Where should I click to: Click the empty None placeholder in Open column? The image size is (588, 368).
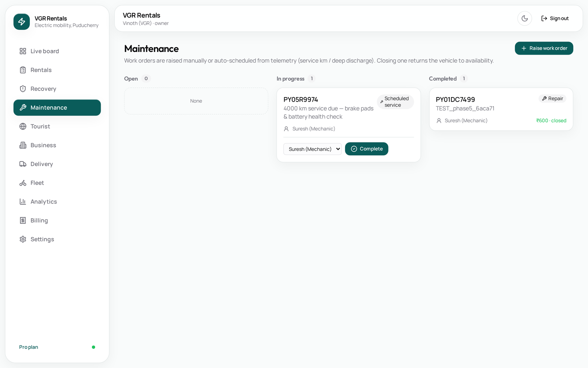[x=196, y=101]
